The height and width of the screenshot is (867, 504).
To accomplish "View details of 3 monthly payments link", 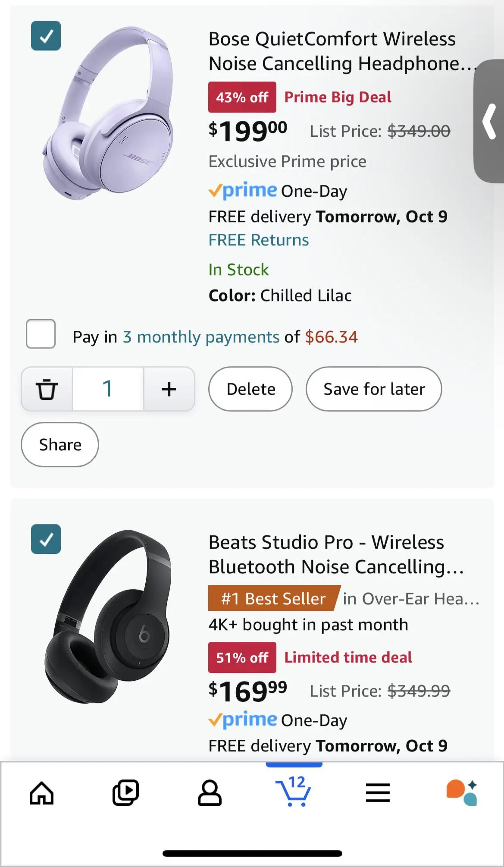I will [200, 337].
